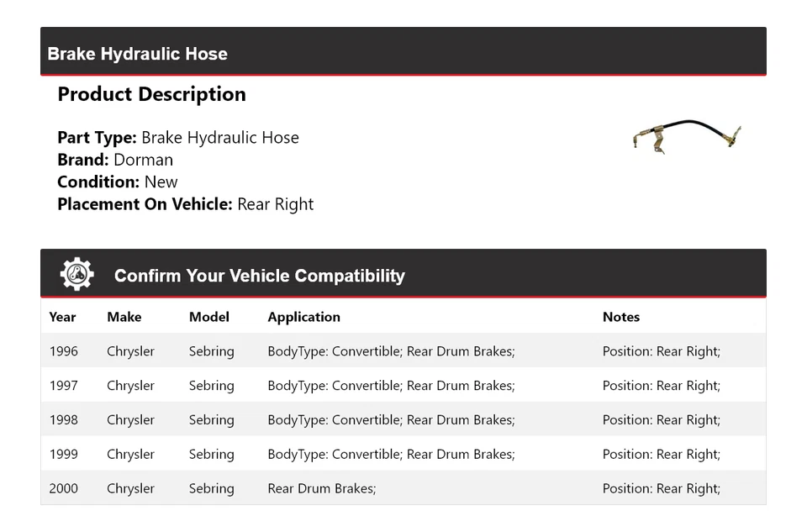Click the Part Type line
This screenshot has width=807, height=532.
coord(177,138)
